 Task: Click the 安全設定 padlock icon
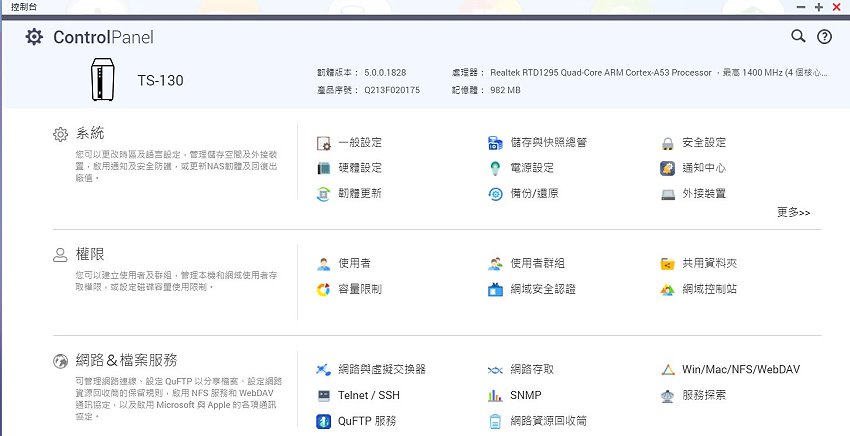(667, 143)
